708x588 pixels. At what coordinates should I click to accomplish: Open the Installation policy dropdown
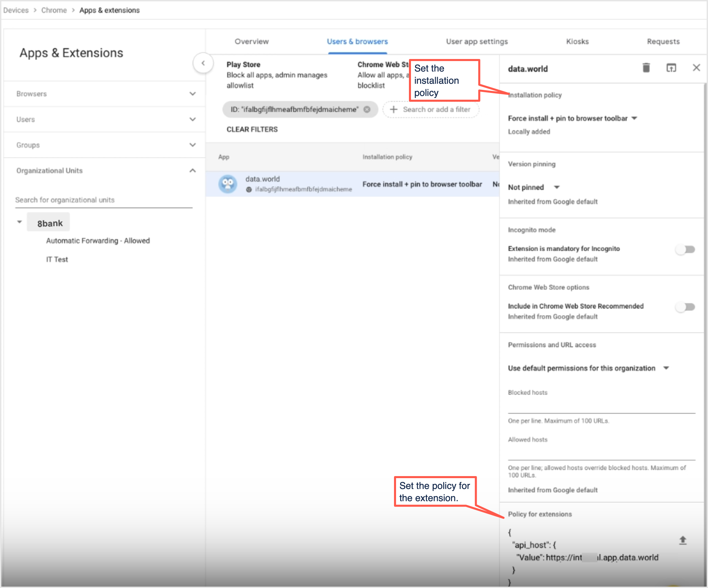pos(573,118)
